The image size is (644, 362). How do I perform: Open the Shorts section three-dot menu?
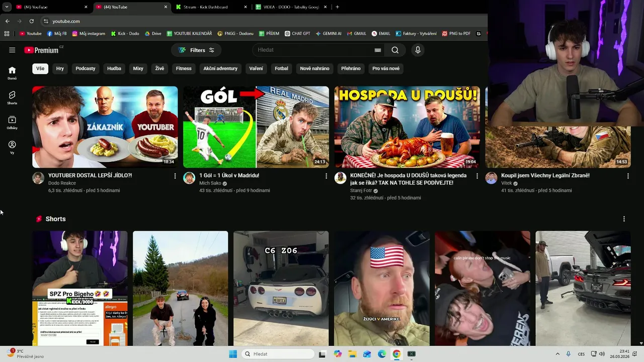tap(624, 219)
